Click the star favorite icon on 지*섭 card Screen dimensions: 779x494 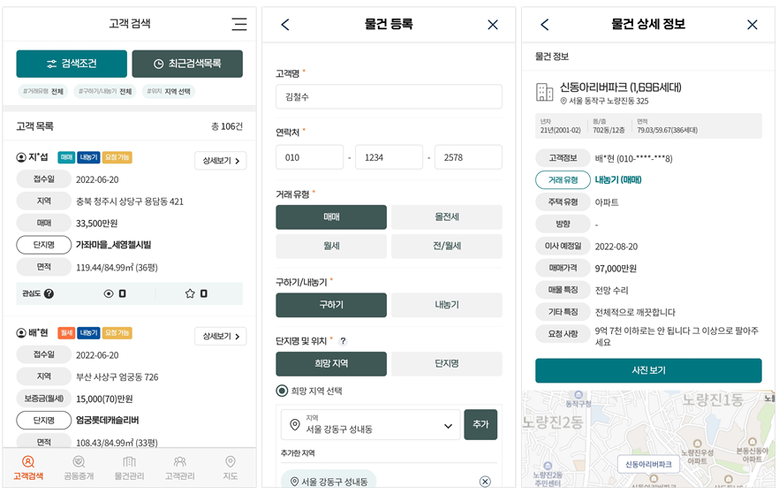pyautogui.click(x=190, y=294)
